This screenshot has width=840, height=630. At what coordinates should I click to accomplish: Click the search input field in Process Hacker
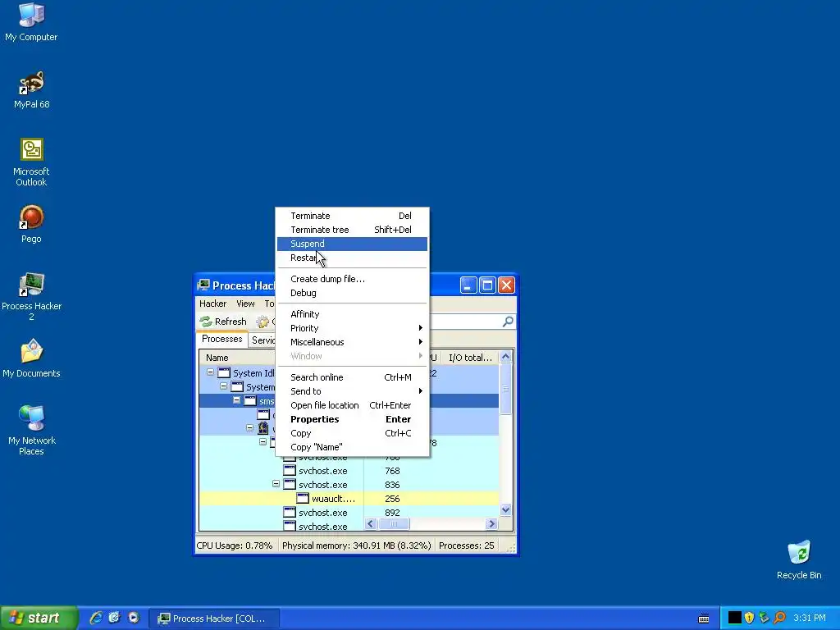click(x=465, y=322)
